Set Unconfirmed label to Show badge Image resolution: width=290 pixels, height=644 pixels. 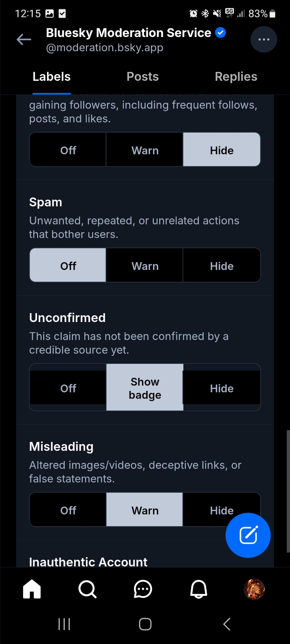[x=145, y=388]
